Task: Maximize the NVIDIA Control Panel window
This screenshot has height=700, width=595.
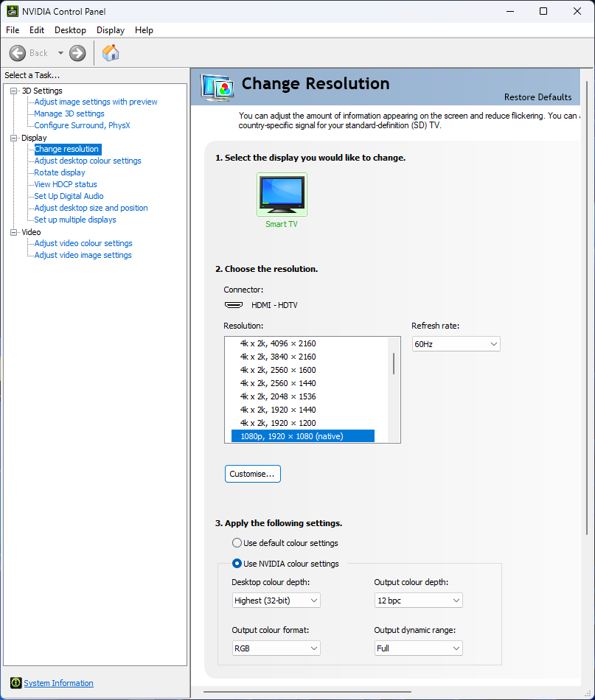Action: [x=543, y=11]
